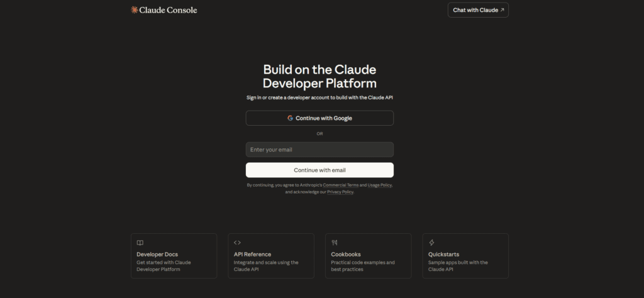This screenshot has height=298, width=644.
Task: Click the lightning bolt icon on Quickstarts card
Action: click(431, 243)
